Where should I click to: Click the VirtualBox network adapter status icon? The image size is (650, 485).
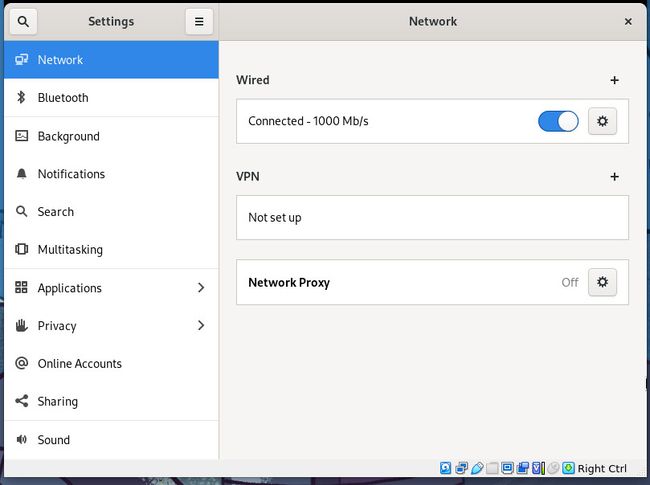pyautogui.click(x=461, y=468)
